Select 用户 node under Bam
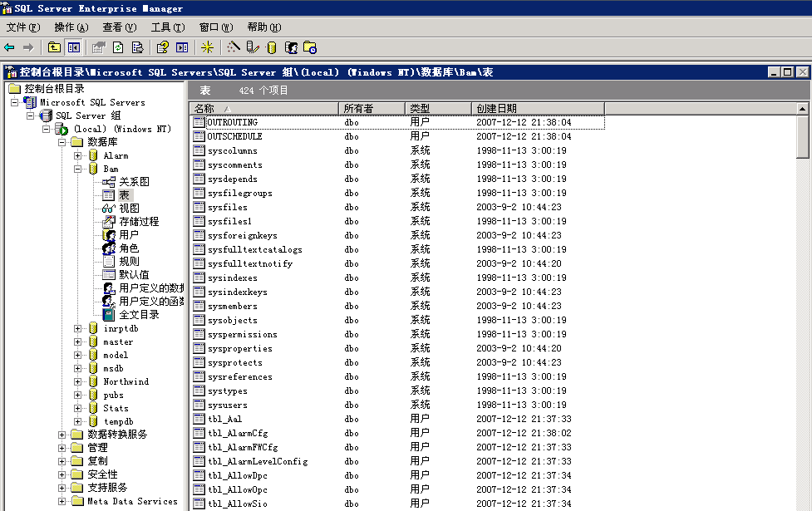The width and height of the screenshot is (812, 511). [129, 234]
